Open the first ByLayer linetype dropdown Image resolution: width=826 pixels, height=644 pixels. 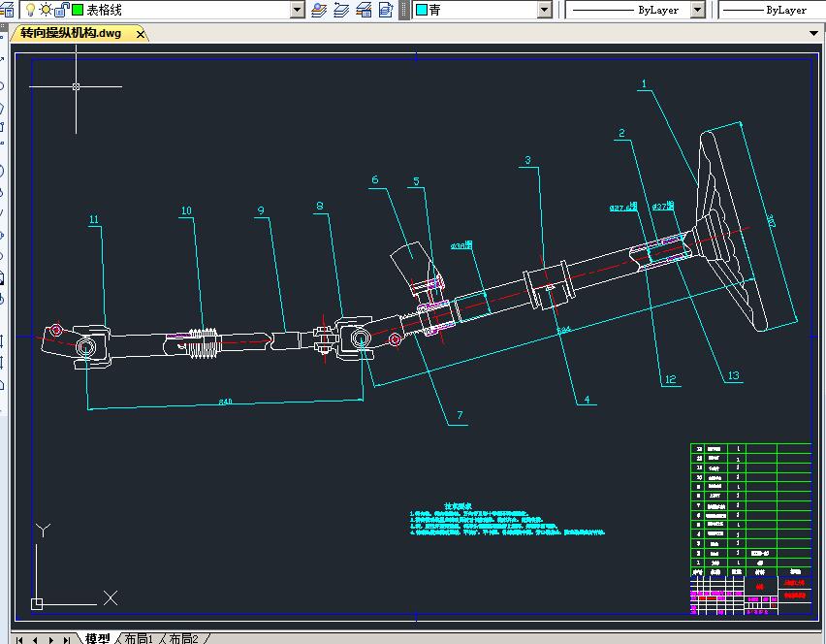[x=698, y=10]
